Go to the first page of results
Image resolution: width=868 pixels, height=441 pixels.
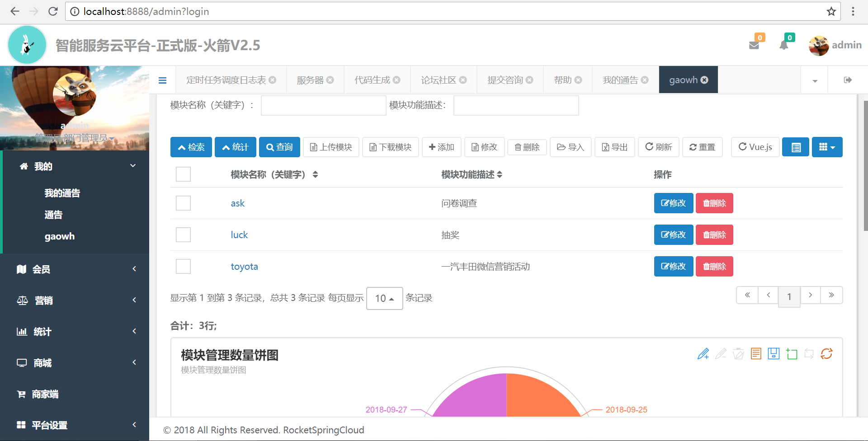point(747,295)
